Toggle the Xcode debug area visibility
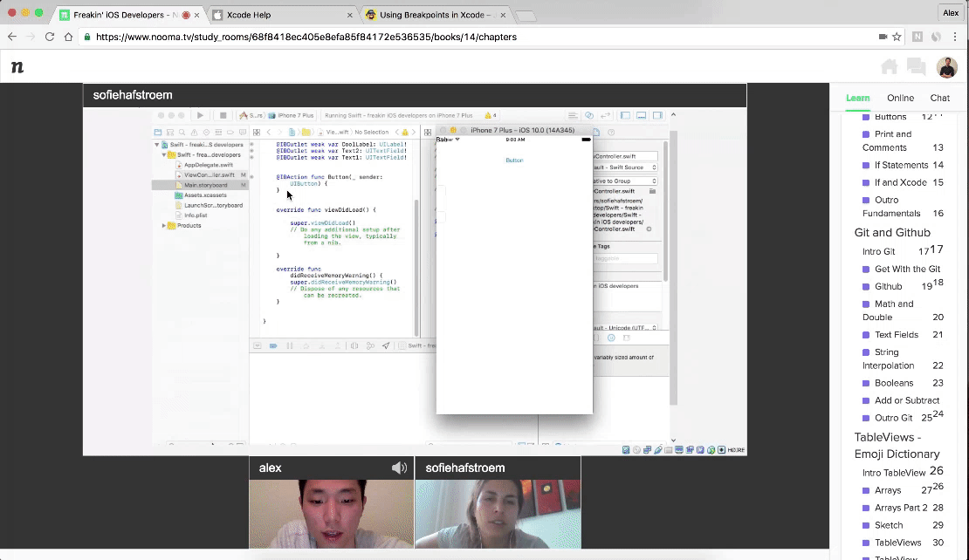The image size is (969, 560). tap(642, 115)
